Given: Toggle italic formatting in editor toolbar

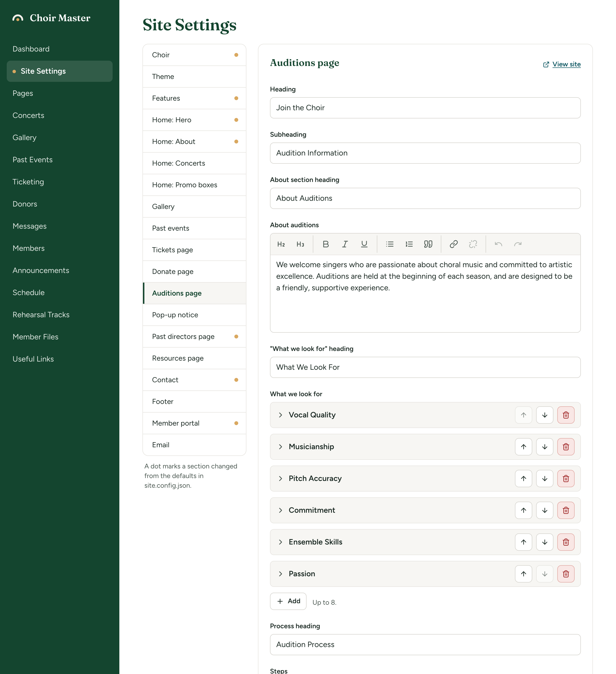Looking at the screenshot, I should tap(345, 244).
